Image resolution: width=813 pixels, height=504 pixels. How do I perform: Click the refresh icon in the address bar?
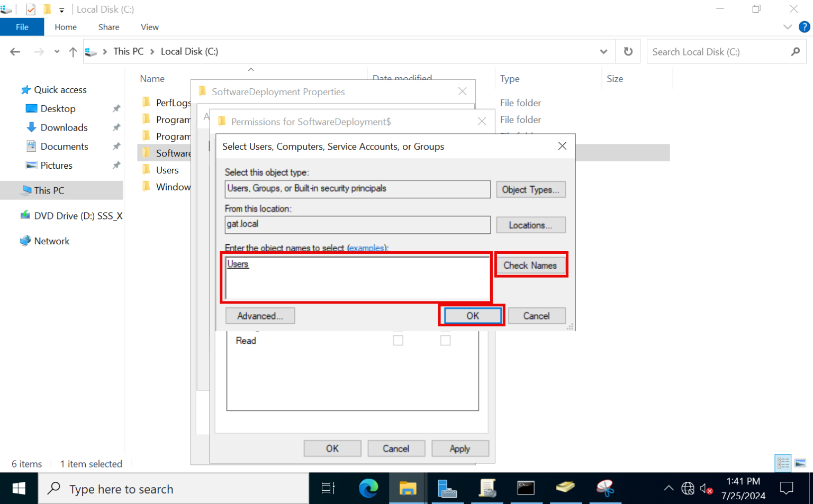[628, 51]
